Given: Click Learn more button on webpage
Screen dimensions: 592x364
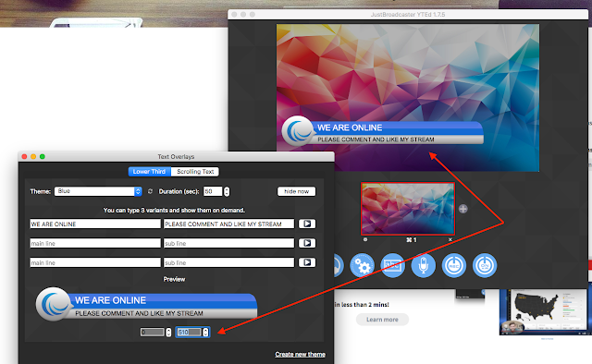Looking at the screenshot, I should click(382, 320).
